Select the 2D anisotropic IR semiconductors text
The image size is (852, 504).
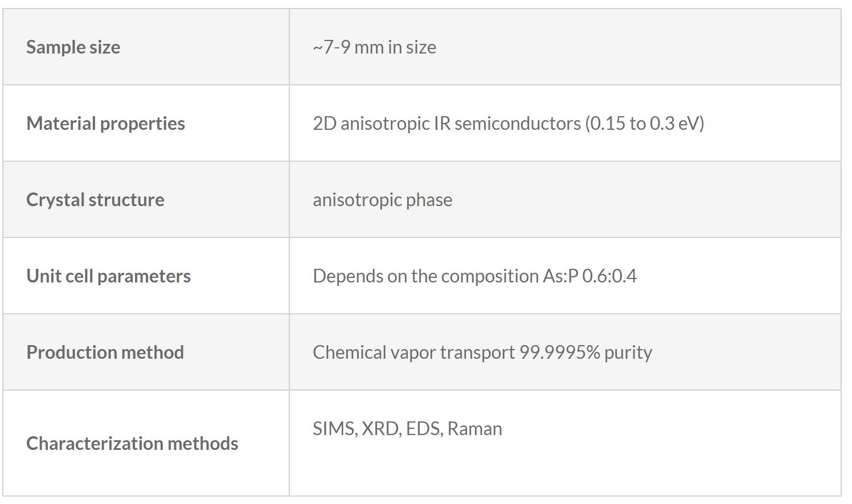point(447,124)
